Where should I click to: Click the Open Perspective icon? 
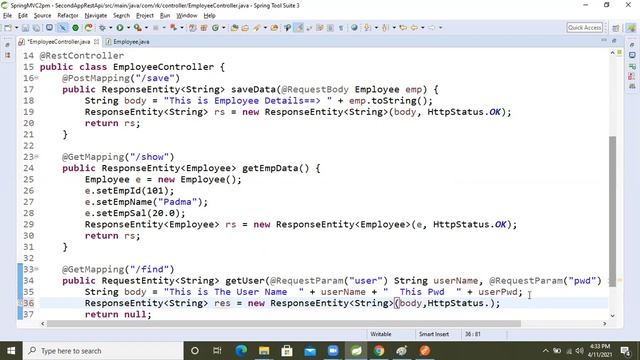tap(616, 28)
